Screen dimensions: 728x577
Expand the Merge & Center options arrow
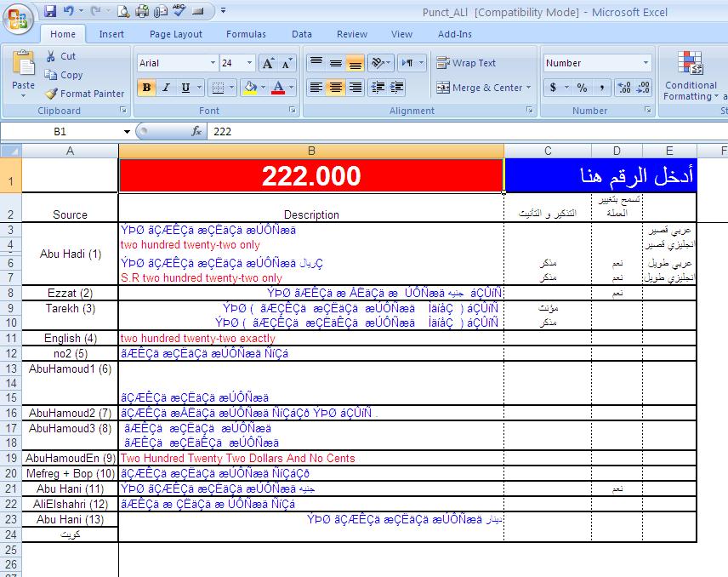tap(528, 88)
